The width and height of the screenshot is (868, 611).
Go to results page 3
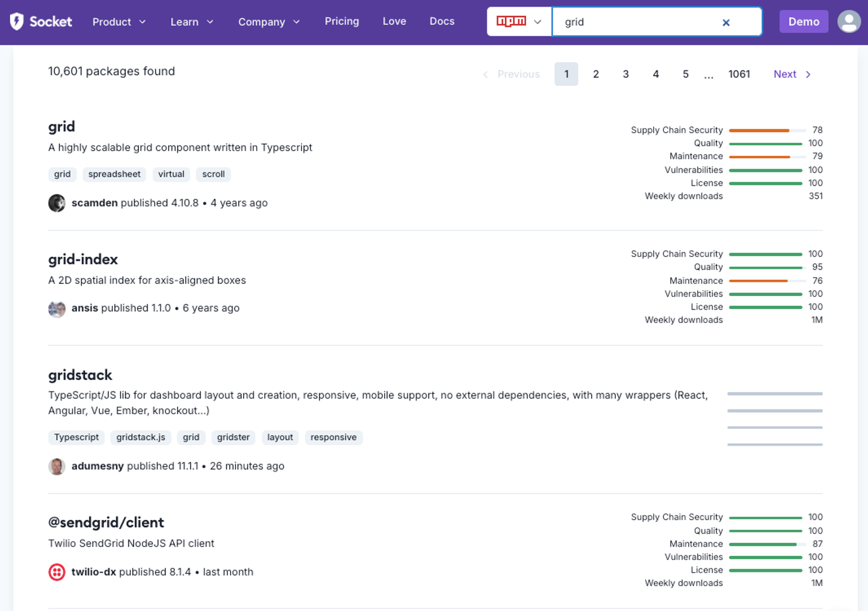pyautogui.click(x=626, y=74)
